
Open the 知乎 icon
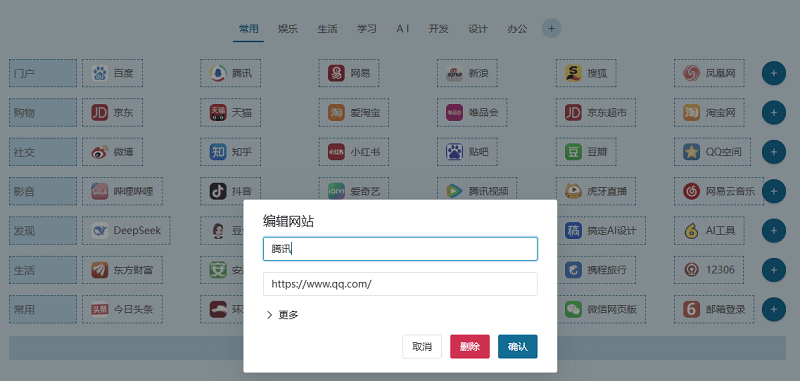click(218, 152)
